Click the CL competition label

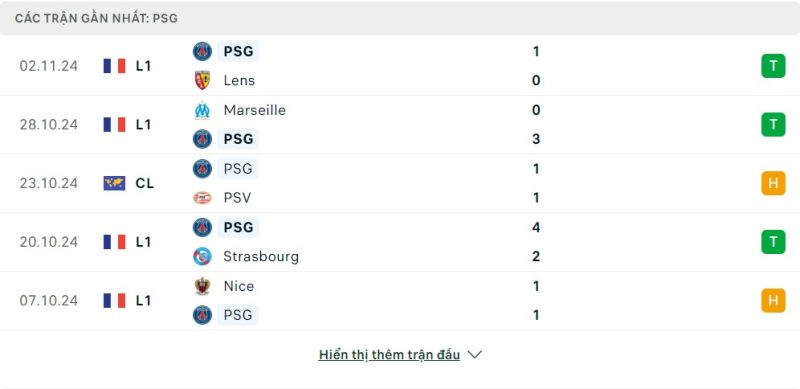[x=145, y=183]
